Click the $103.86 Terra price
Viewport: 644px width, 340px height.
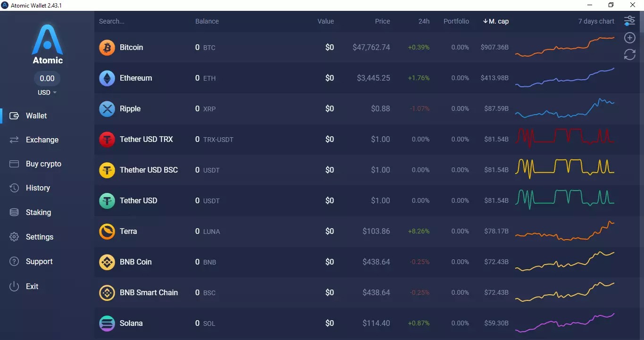pyautogui.click(x=376, y=231)
